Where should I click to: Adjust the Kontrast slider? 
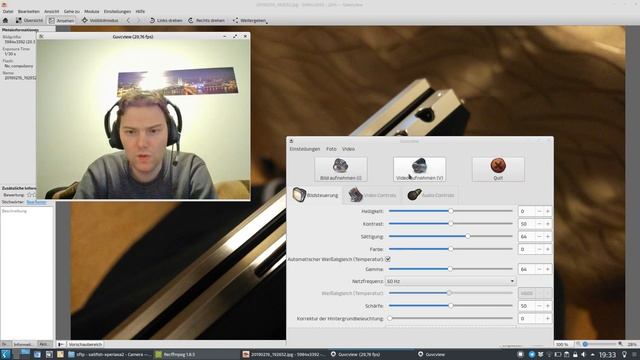point(451,224)
